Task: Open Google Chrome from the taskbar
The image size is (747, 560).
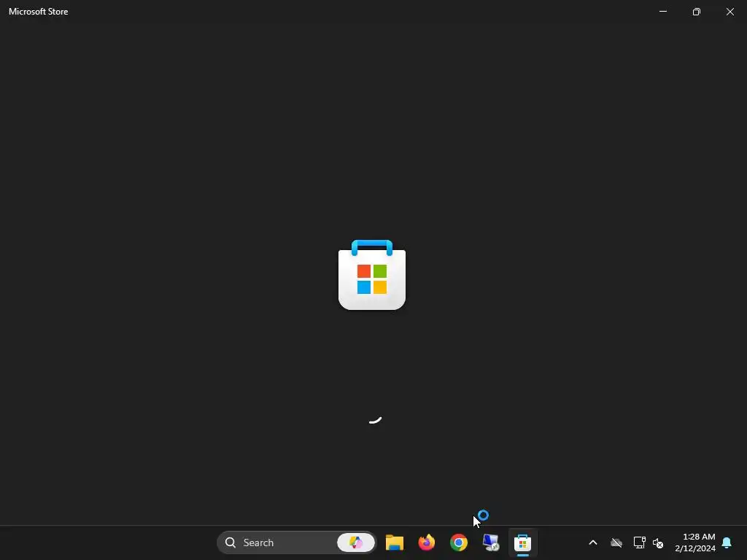Action: click(459, 542)
